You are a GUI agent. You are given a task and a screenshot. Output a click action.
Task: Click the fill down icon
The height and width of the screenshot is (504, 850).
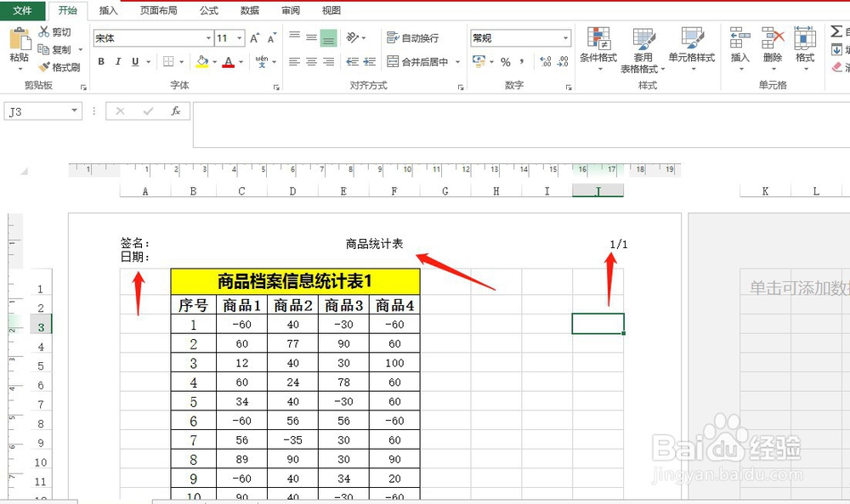coord(836,50)
